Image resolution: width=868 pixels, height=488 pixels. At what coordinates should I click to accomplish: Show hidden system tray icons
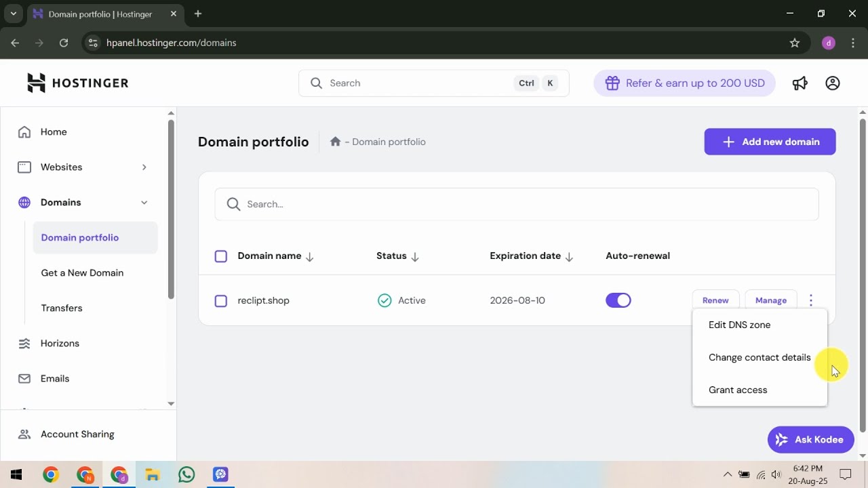(728, 474)
